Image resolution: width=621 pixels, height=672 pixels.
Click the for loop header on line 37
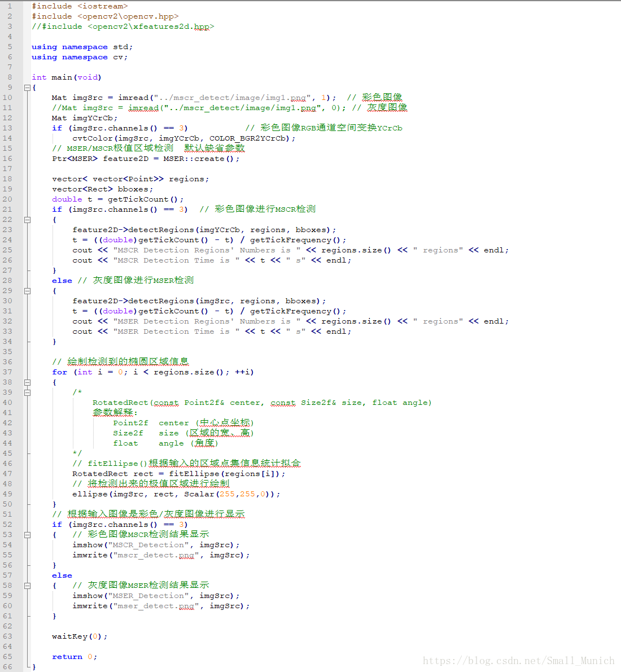(x=153, y=372)
